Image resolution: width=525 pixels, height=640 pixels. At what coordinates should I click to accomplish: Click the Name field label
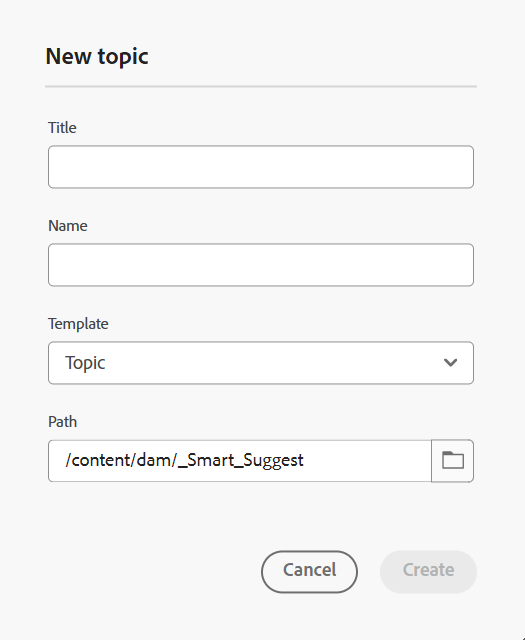click(68, 226)
